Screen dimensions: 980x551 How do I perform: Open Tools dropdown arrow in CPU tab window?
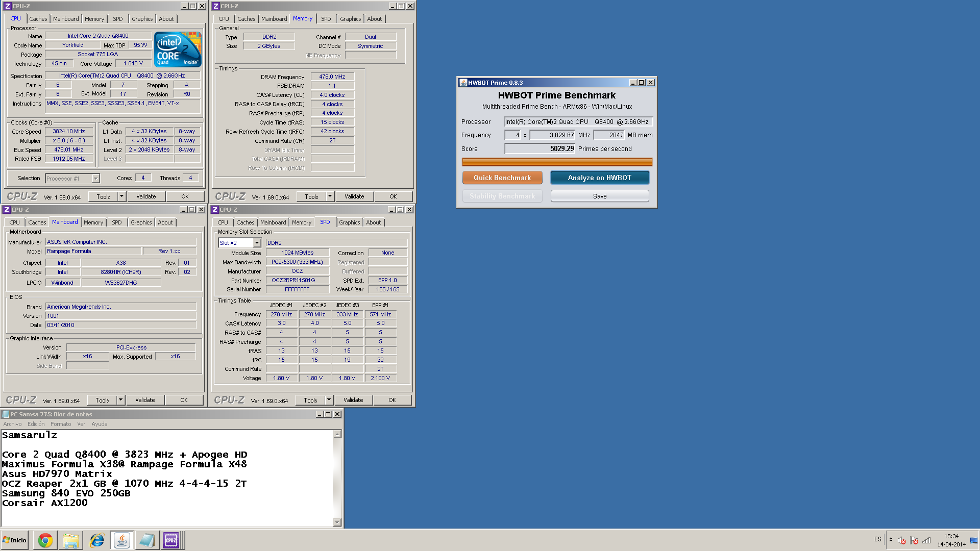click(x=122, y=196)
